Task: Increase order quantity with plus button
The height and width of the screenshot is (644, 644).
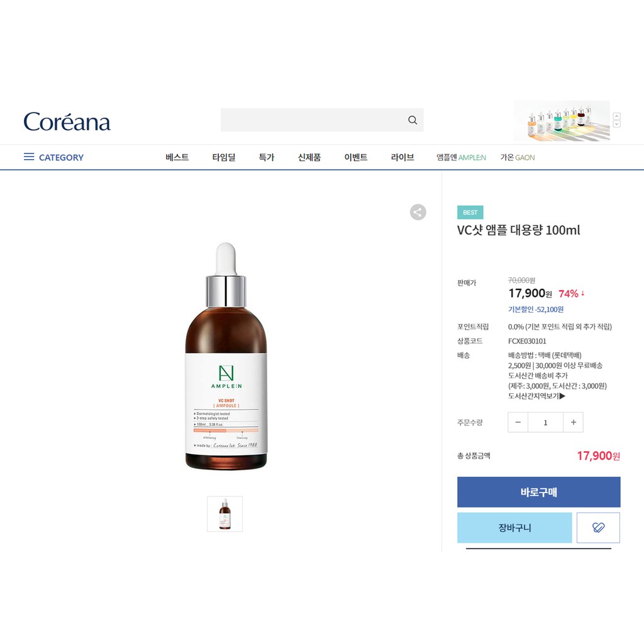Action: click(x=574, y=422)
